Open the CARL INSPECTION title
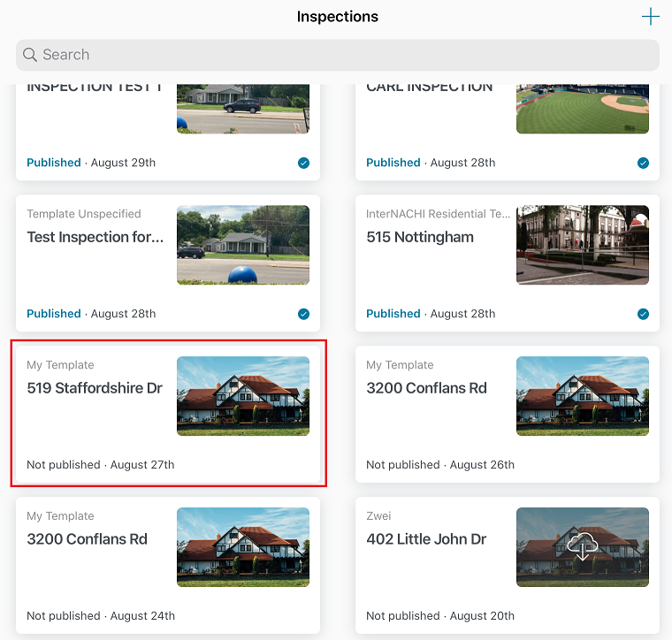 point(429,87)
